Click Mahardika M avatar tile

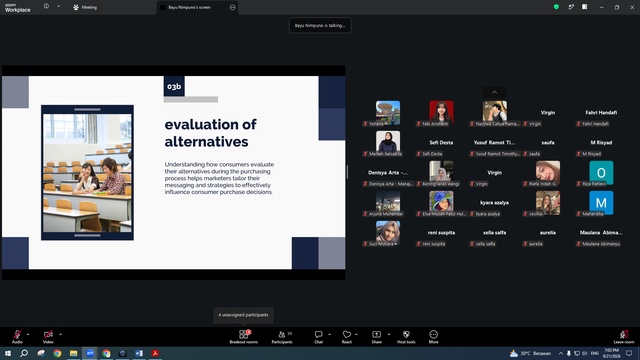pos(601,203)
